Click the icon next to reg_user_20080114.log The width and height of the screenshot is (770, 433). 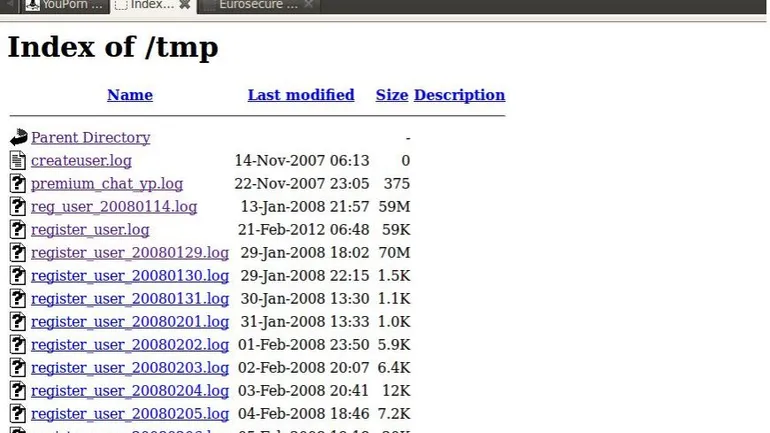18,207
